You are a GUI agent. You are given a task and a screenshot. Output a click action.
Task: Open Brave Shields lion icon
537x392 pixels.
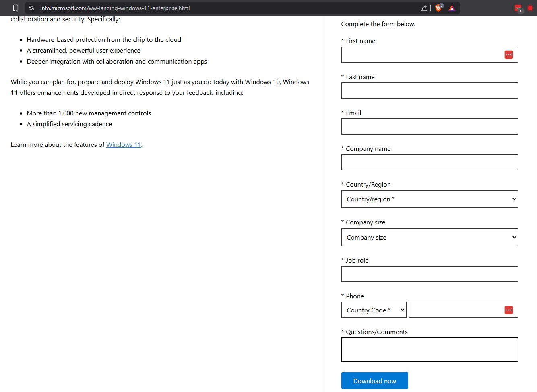[x=439, y=8]
